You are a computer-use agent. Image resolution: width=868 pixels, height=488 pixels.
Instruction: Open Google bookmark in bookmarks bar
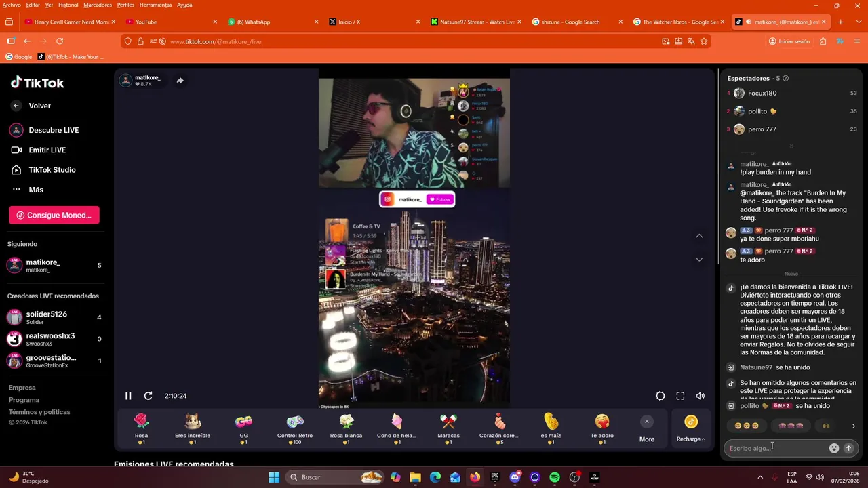[x=19, y=57]
